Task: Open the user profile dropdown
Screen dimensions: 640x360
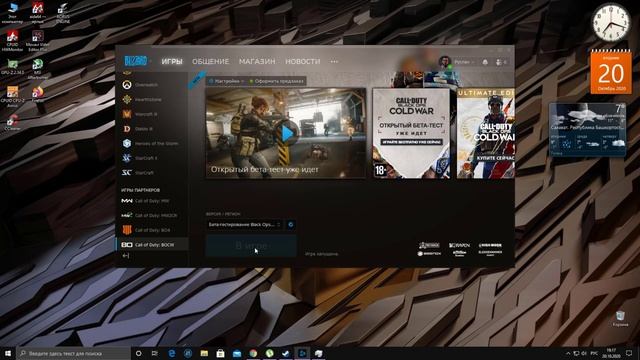Action: coord(464,62)
